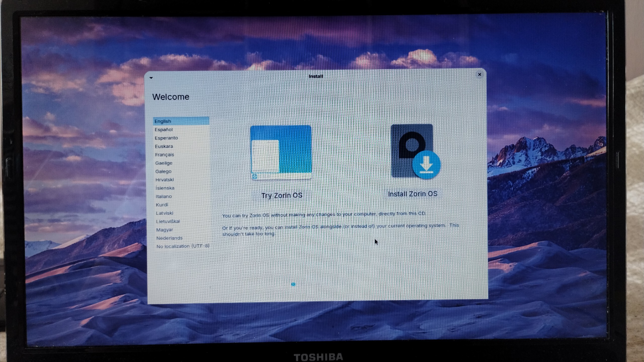644x362 pixels.
Task: Click the Install Zorin OS disk icon
Action: [x=415, y=151]
